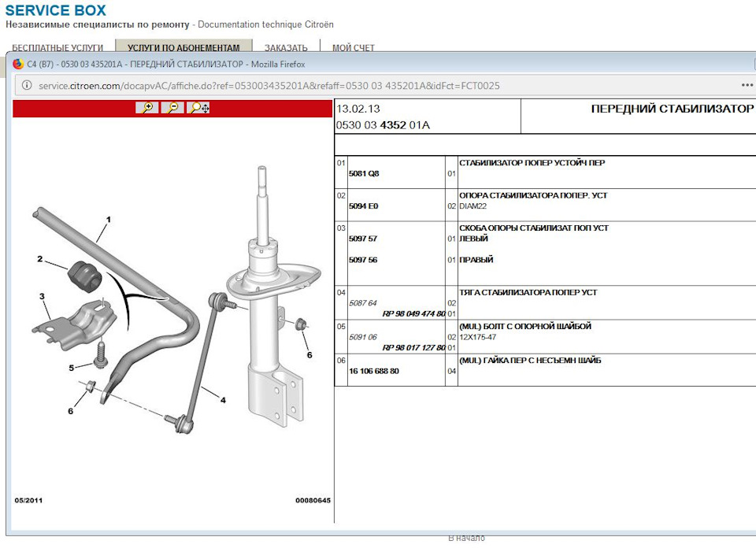756x548 pixels.
Task: Click the 12X175-47 bolt size text
Action: pyautogui.click(x=478, y=337)
